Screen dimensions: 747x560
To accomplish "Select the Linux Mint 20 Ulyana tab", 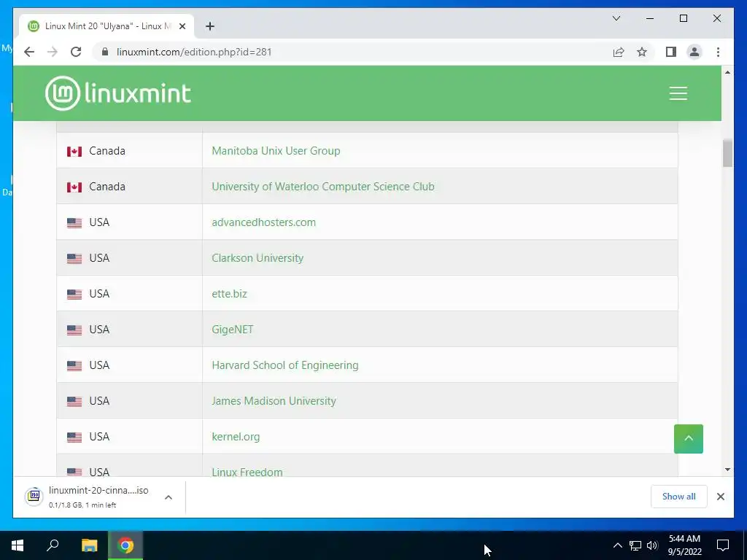I will tap(107, 26).
